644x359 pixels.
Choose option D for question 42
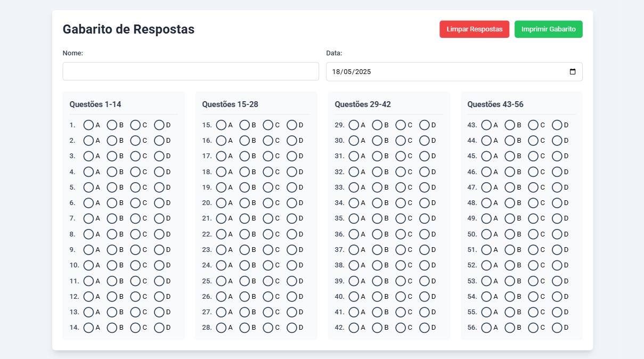[425, 328]
